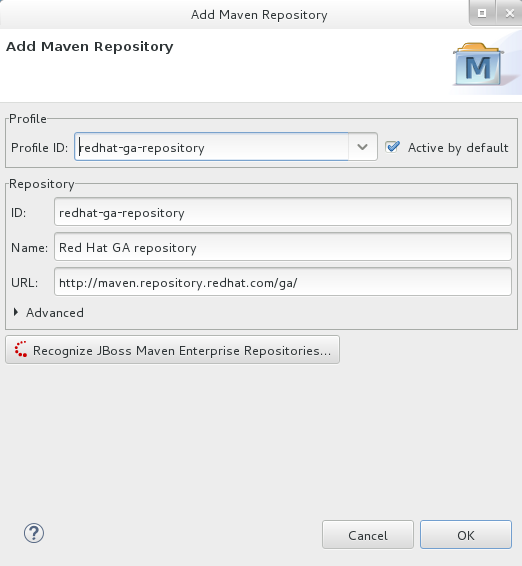Click the red JBoss spinner icon
The image size is (522, 566).
(21, 349)
